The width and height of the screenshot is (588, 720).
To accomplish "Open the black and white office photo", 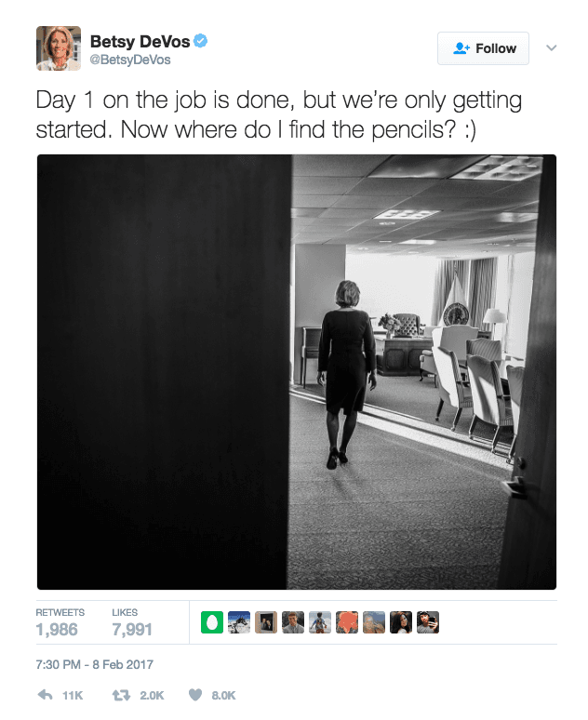I will [297, 372].
